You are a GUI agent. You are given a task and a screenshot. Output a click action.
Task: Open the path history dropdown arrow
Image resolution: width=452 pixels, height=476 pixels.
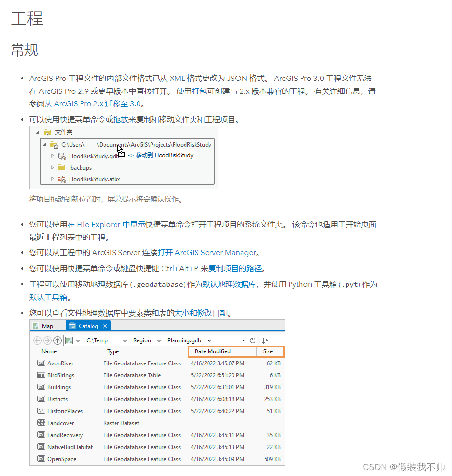point(243,340)
